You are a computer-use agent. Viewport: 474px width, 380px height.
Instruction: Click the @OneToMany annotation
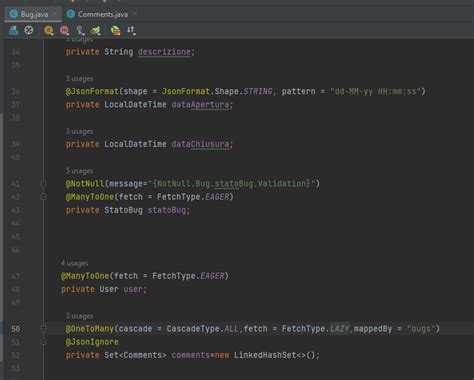coord(90,329)
